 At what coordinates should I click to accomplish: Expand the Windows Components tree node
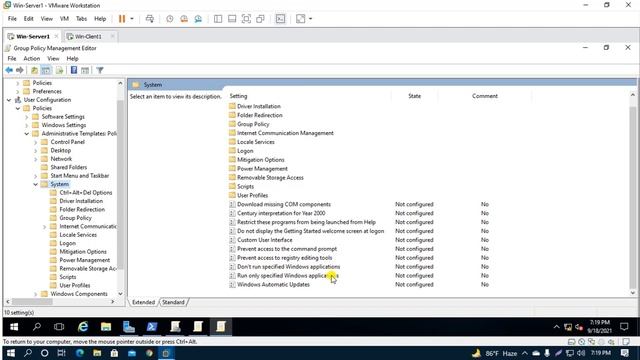coord(36,294)
